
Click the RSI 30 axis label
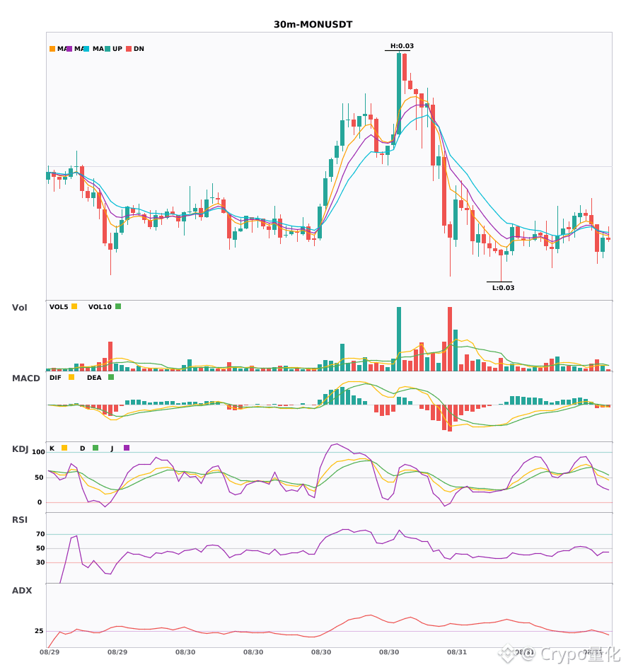[x=40, y=562]
